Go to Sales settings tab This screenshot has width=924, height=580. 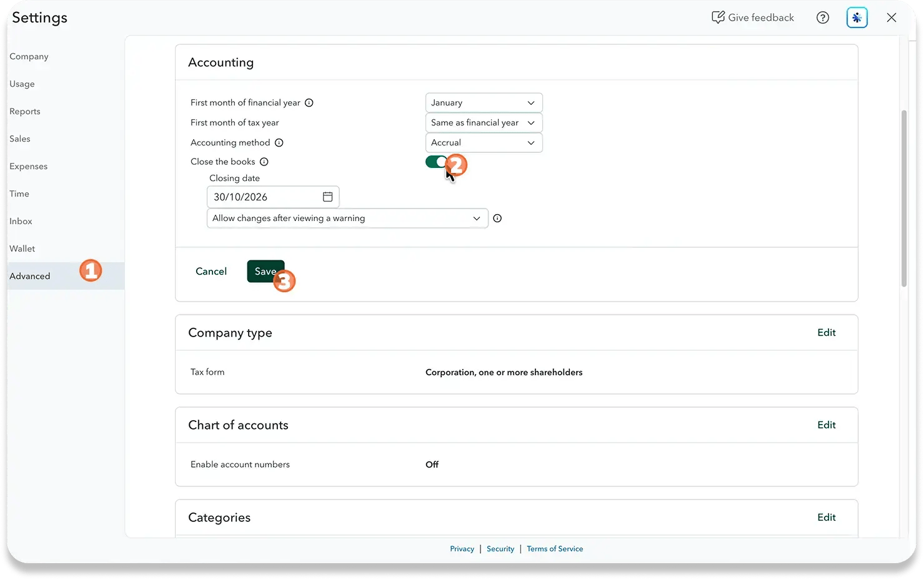point(20,139)
